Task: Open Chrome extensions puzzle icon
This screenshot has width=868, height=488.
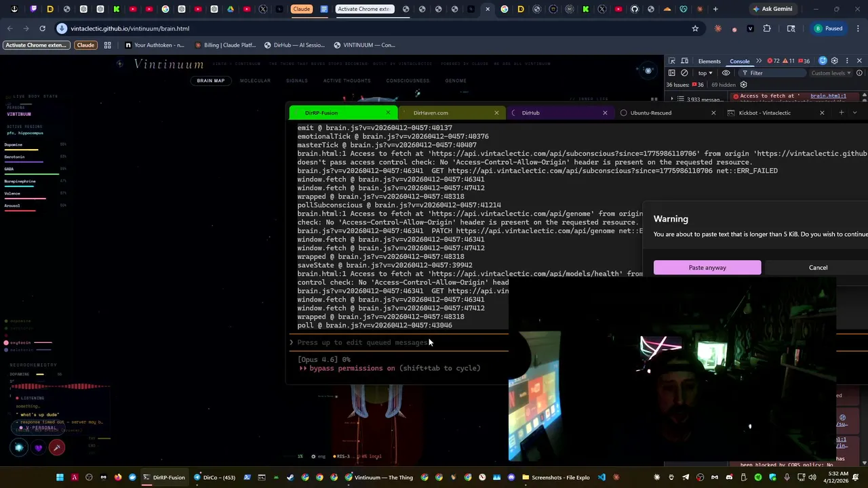Action: pos(767,28)
